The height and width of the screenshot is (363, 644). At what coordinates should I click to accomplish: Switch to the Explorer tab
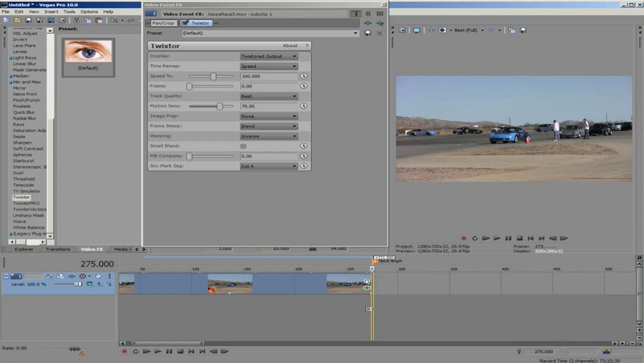(x=24, y=249)
